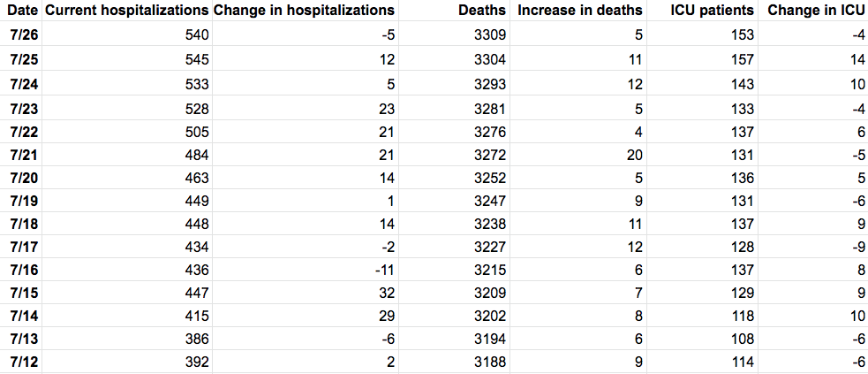Screen dimensions: 868x374
Task: Click ICU patients value 157
Action: [x=740, y=59]
